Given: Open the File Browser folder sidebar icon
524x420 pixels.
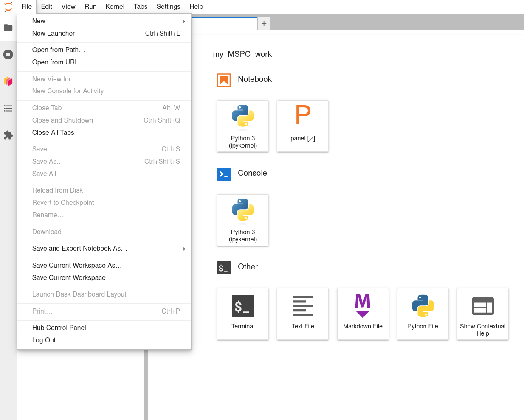Looking at the screenshot, I should pos(8,28).
